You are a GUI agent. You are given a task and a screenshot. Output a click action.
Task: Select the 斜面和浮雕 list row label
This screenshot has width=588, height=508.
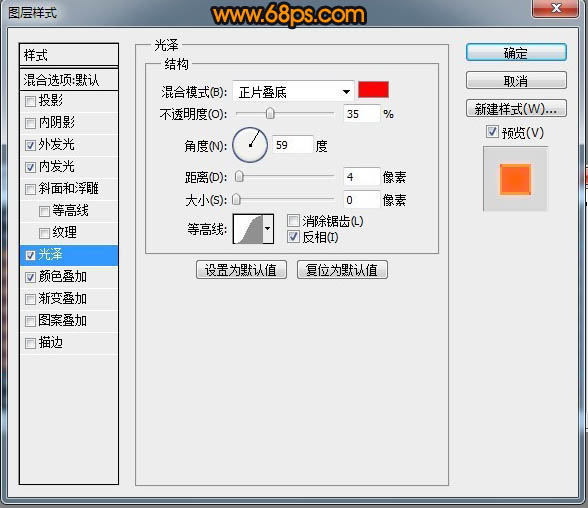pos(68,189)
